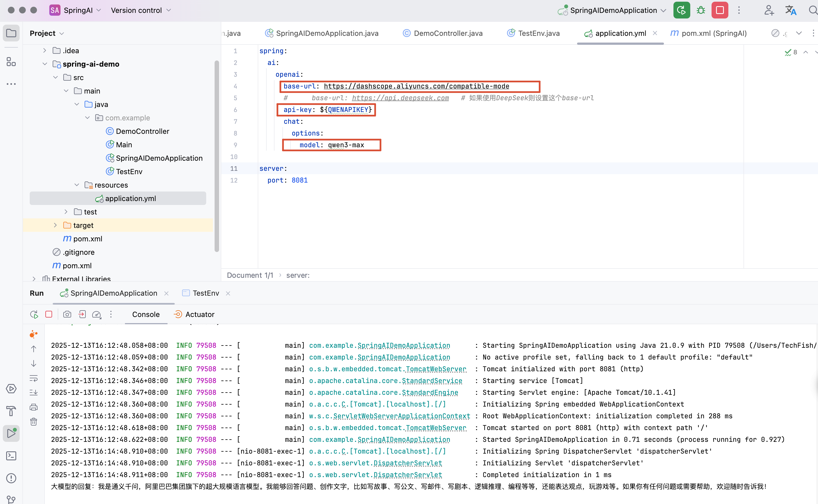Image resolution: width=818 pixels, height=504 pixels.
Task: Select the TestEnv class in the tree
Action: click(129, 172)
